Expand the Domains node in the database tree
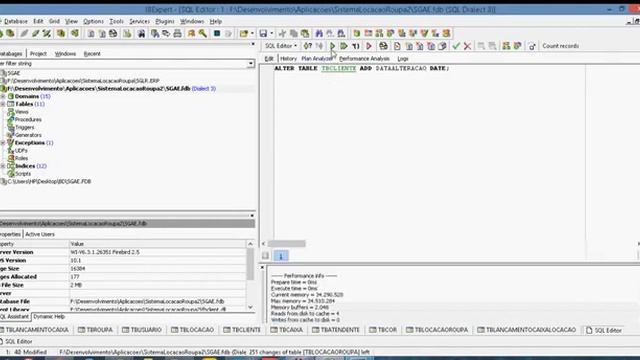 (x=3, y=96)
